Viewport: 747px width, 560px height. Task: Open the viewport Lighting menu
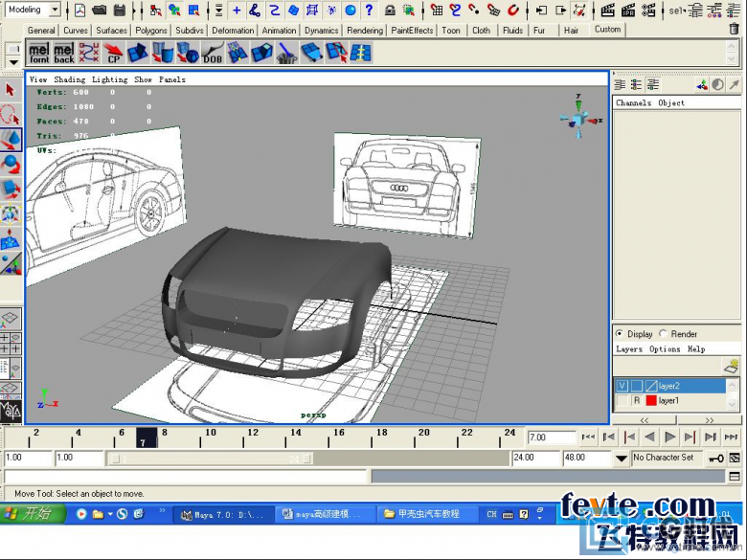coord(109,79)
